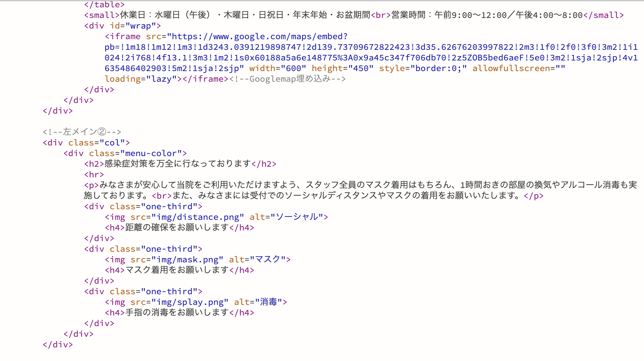
Task: Click the h4 text マスク着用をお願いします
Action: 177,270
